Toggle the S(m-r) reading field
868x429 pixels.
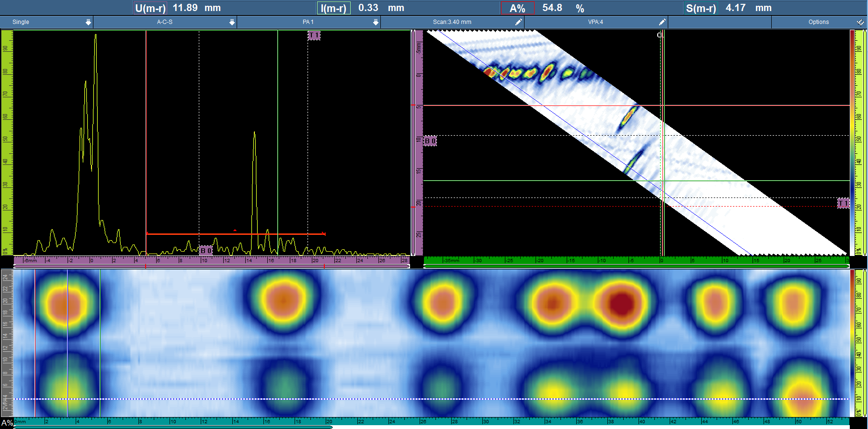(701, 8)
